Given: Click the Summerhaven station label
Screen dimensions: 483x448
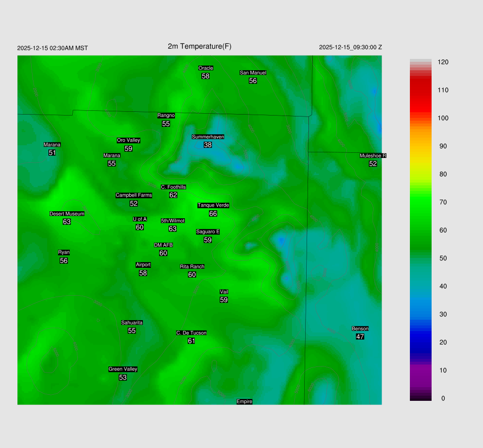Looking at the screenshot, I should click(208, 137).
